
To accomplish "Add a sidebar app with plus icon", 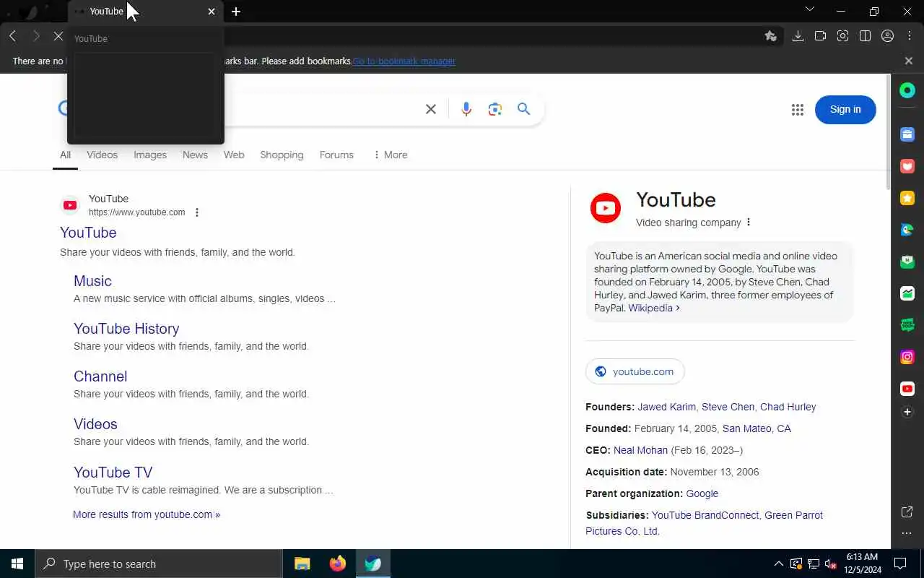I will pyautogui.click(x=907, y=412).
